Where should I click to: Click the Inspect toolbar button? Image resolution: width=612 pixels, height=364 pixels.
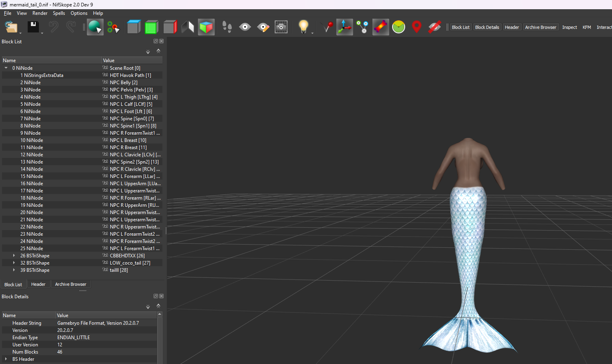pyautogui.click(x=569, y=27)
